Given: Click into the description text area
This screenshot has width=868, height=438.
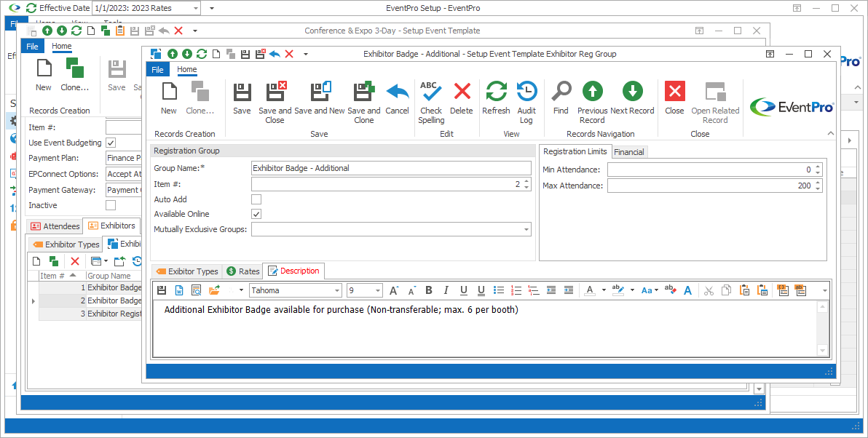Looking at the screenshot, I should (x=485, y=328).
